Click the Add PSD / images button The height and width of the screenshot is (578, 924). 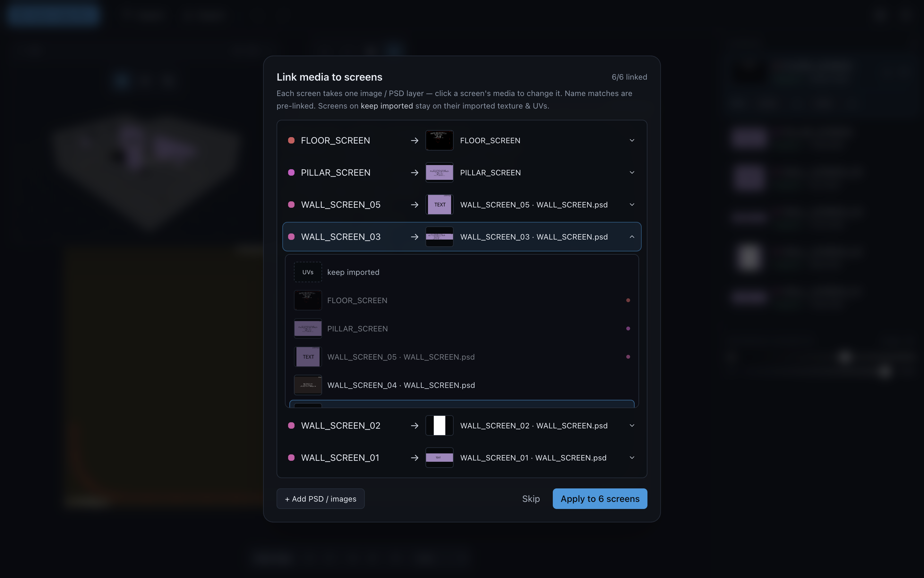coord(320,499)
